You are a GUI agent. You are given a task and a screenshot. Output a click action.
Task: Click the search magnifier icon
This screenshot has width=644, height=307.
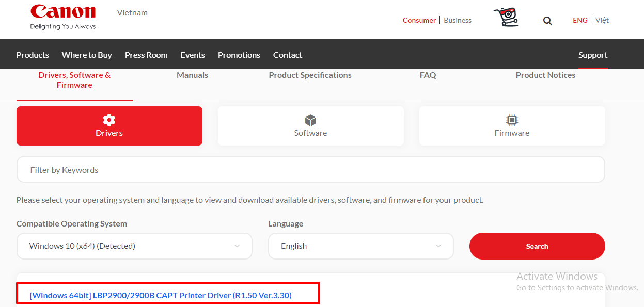coord(547,21)
